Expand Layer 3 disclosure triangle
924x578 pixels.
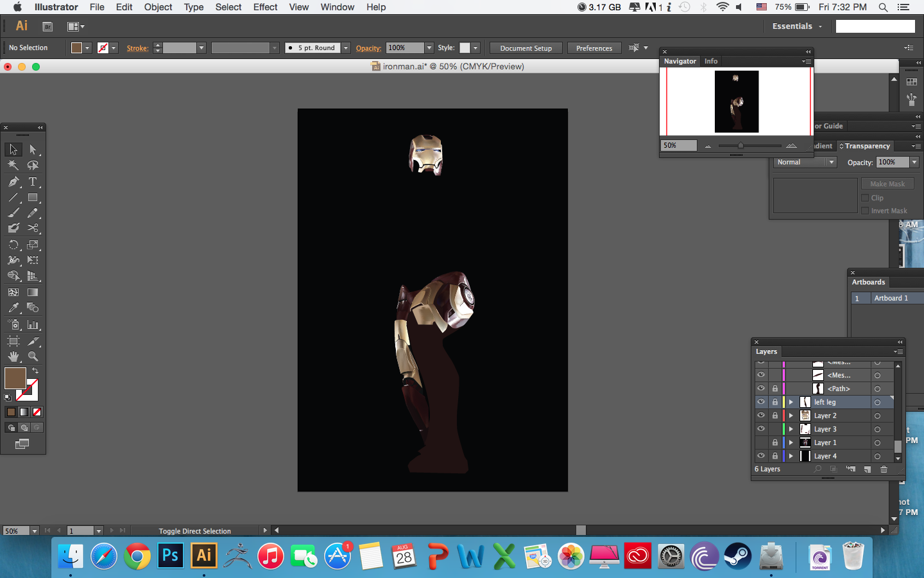pyautogui.click(x=791, y=429)
